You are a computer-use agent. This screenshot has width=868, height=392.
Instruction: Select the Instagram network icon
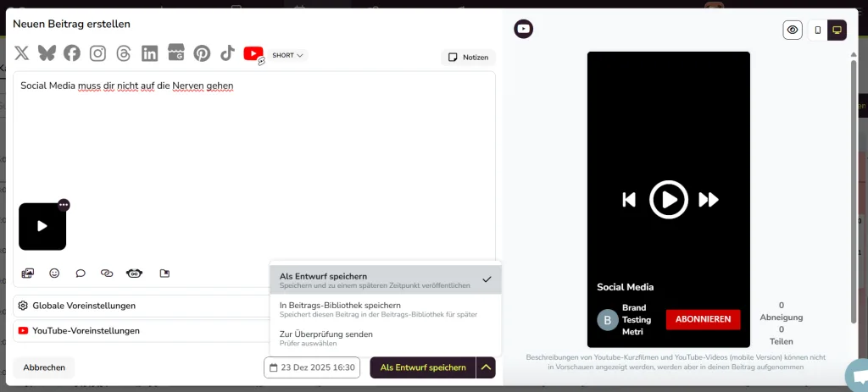pos(98,53)
